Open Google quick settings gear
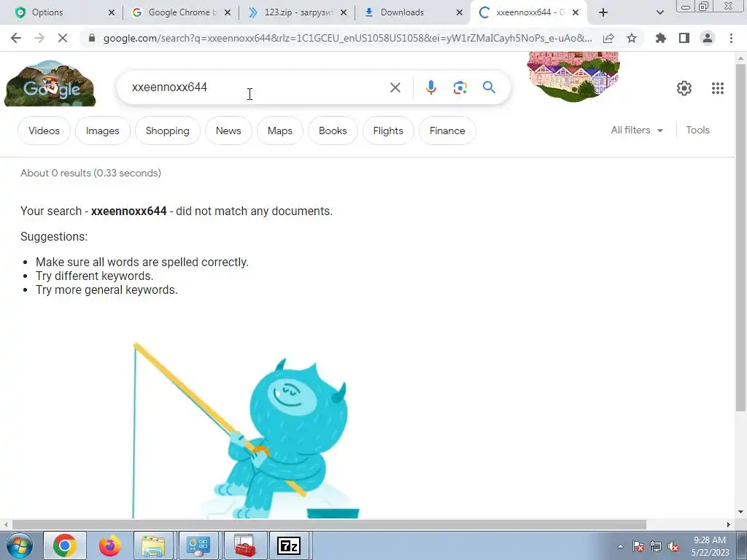Viewport: 747px width, 560px height. 684,88
